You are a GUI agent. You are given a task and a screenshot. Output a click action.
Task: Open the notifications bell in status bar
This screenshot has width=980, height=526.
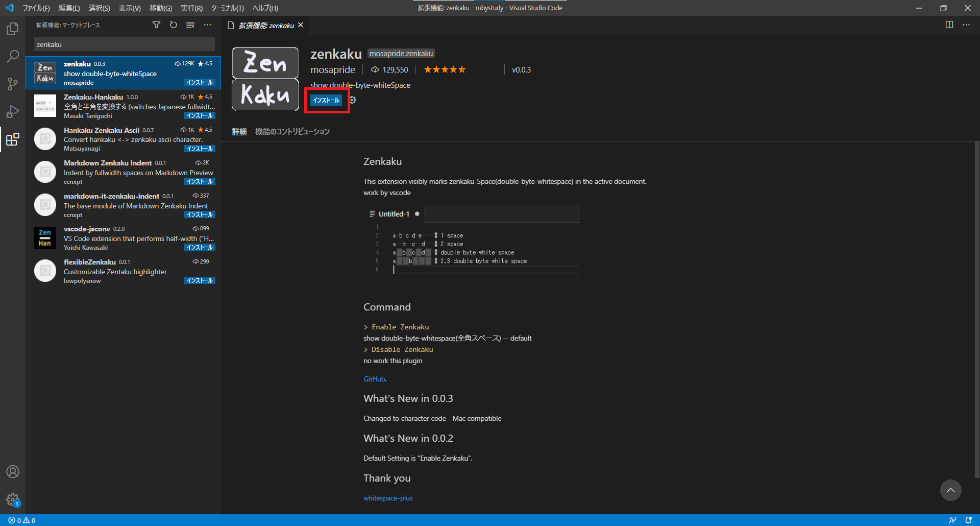click(x=968, y=520)
